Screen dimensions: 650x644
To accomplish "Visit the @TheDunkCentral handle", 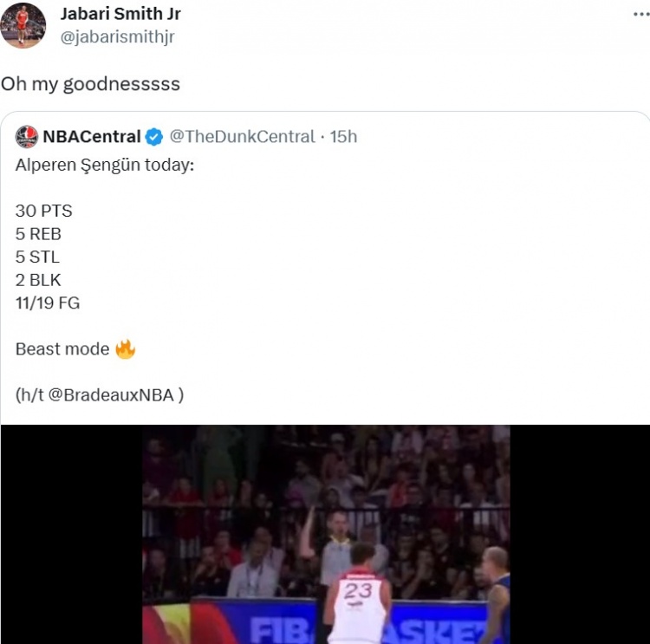I will (243, 136).
